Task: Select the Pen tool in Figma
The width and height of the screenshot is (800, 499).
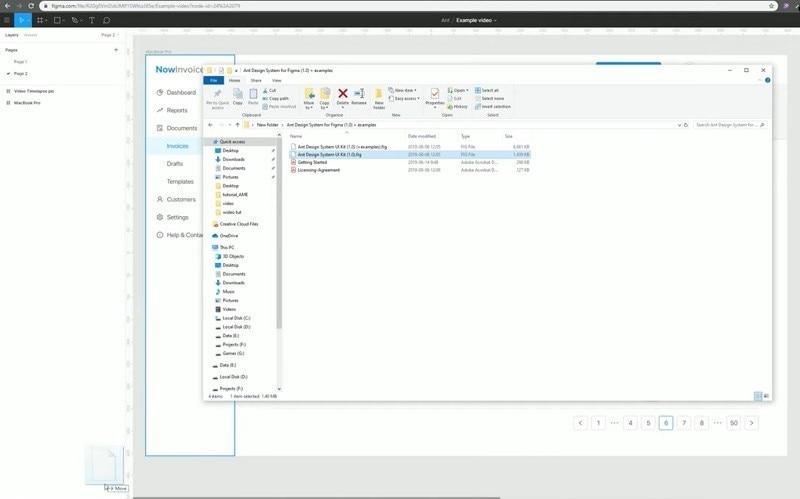Action: (75, 20)
